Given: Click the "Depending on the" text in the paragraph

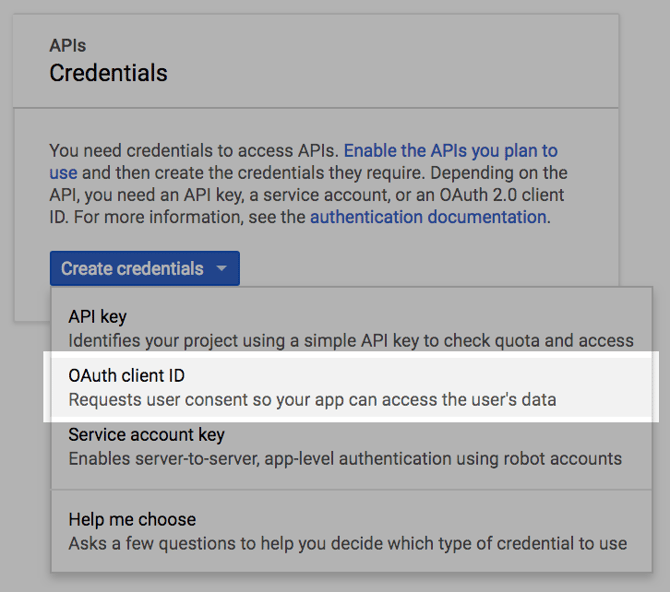Looking at the screenshot, I should [499, 173].
